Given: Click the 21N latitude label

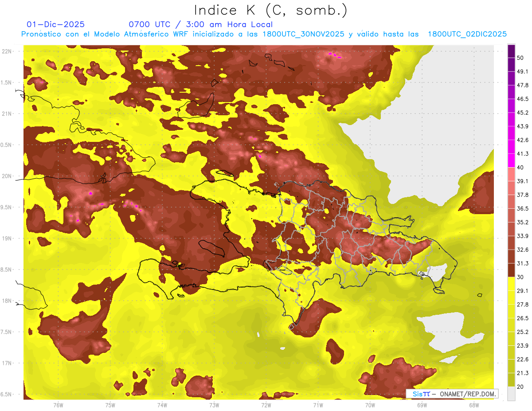Looking at the screenshot, I should click(x=8, y=114).
